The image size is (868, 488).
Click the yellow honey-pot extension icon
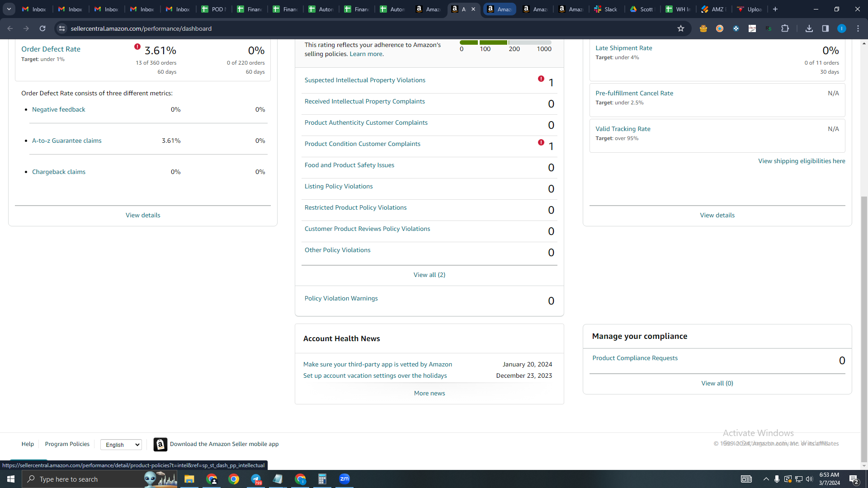703,28
